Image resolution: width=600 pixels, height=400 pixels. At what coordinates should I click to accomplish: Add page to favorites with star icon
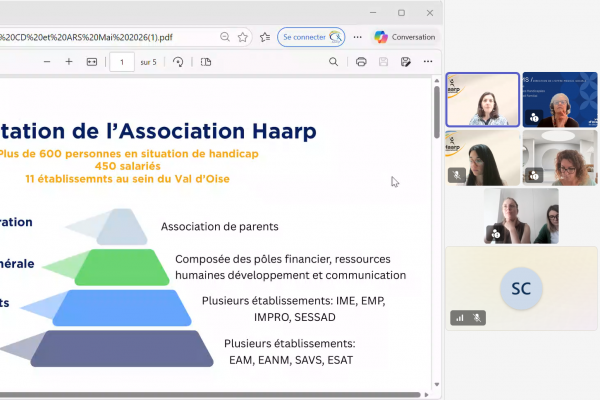point(243,37)
